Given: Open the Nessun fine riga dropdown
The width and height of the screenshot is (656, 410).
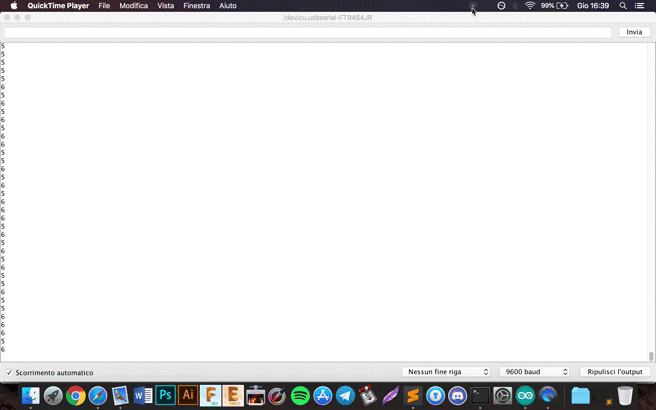Looking at the screenshot, I should tap(446, 372).
